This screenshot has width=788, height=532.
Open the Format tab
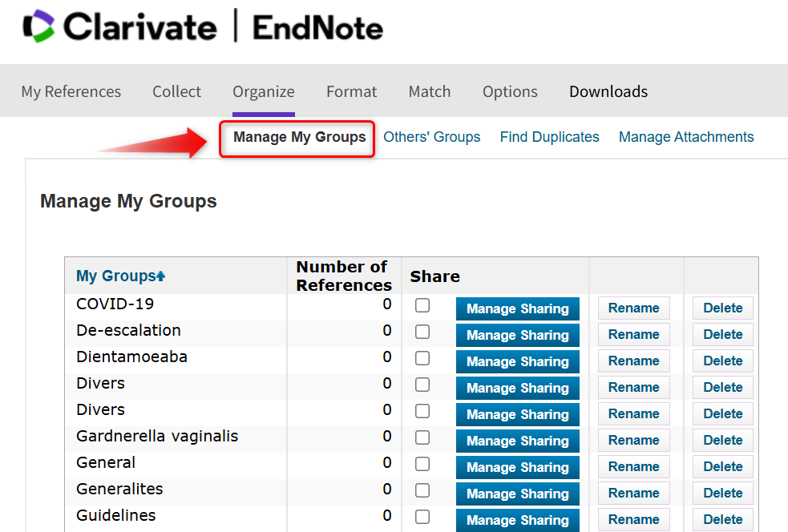(351, 91)
